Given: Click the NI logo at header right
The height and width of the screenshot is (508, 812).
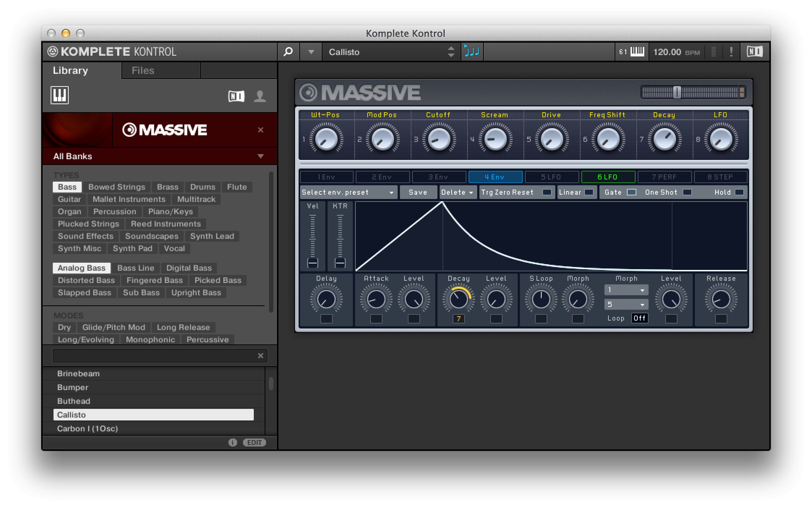Looking at the screenshot, I should point(755,52).
